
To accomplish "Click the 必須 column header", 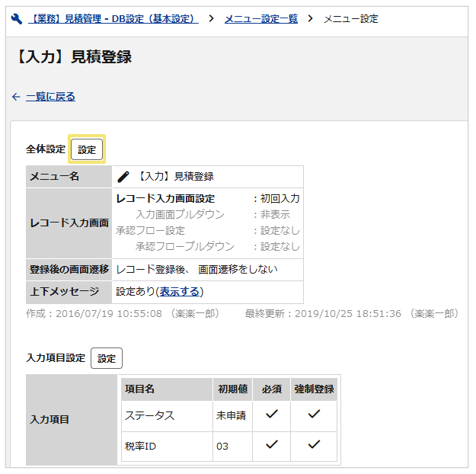I will pyautogui.click(x=272, y=389).
